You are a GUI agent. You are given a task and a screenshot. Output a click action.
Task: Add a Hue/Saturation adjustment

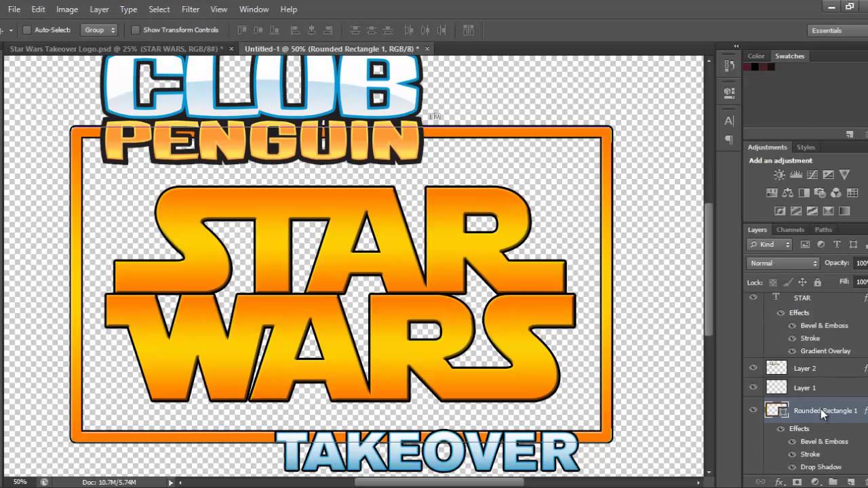point(772,193)
